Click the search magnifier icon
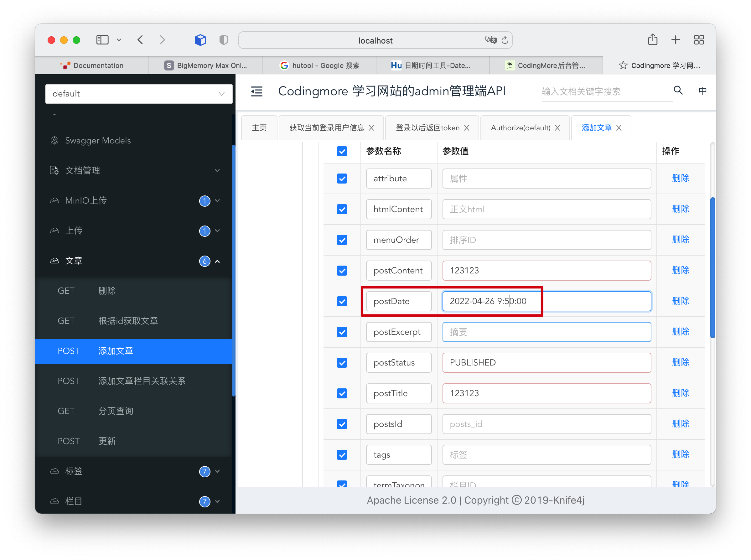 (678, 91)
